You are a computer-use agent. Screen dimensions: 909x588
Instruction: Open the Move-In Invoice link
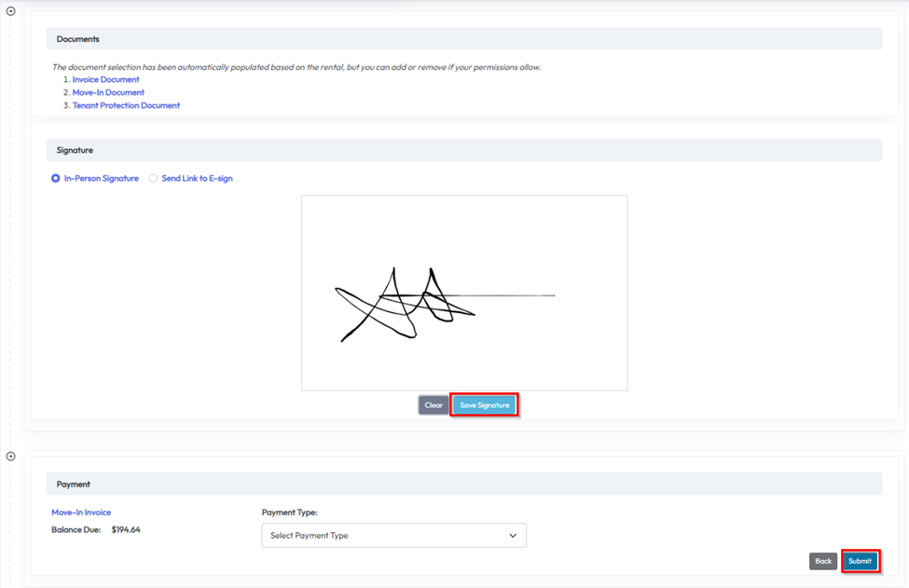coord(81,513)
